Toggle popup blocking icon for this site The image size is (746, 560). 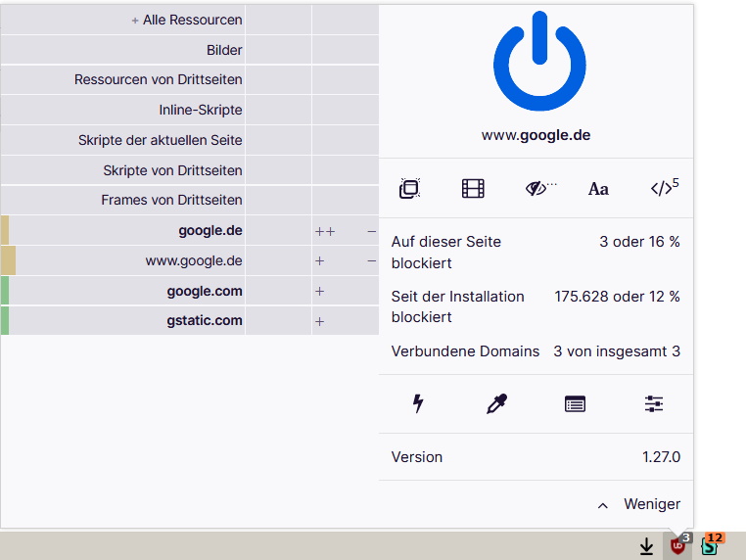tap(409, 188)
